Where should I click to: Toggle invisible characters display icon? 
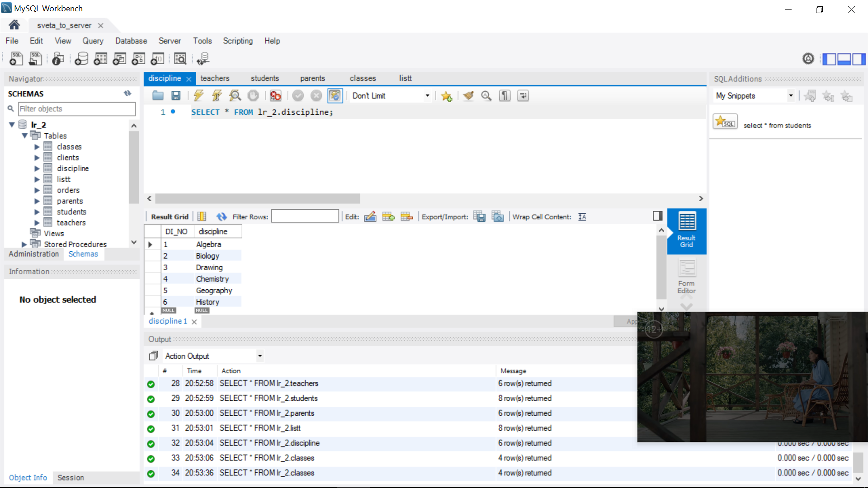pos(505,95)
